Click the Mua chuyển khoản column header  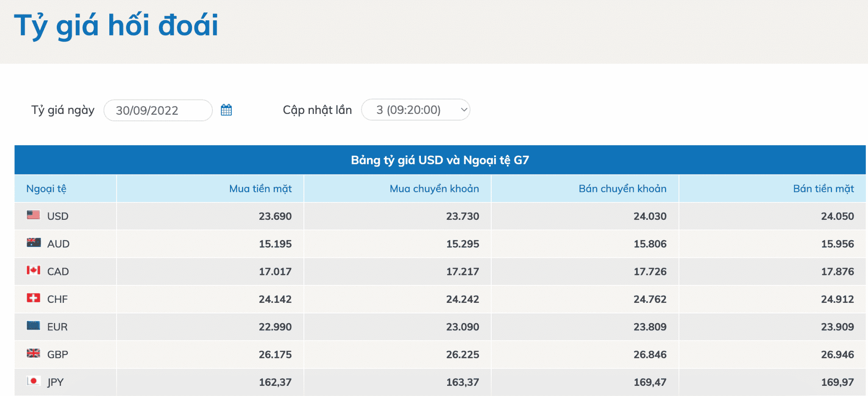click(x=434, y=189)
